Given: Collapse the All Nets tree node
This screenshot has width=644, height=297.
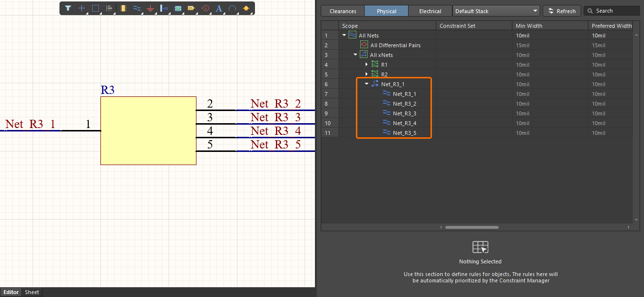Looking at the screenshot, I should [345, 35].
